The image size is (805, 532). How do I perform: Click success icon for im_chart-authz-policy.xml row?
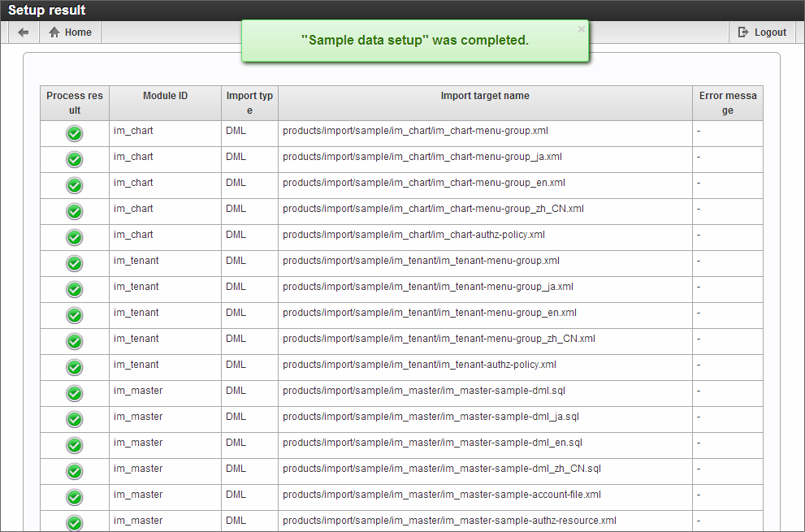(x=75, y=237)
